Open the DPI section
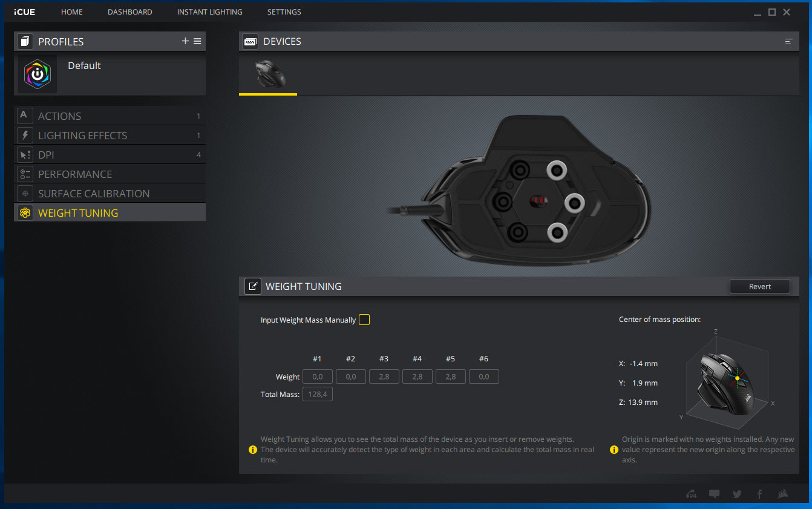This screenshot has width=812, height=509. pos(110,154)
